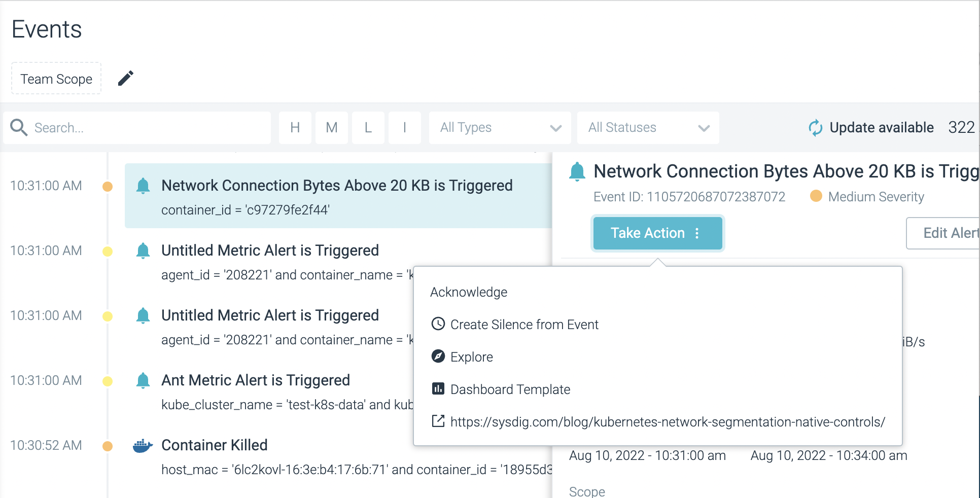Toggle the H high severity filter
Screen dimensions: 980x498
(295, 127)
